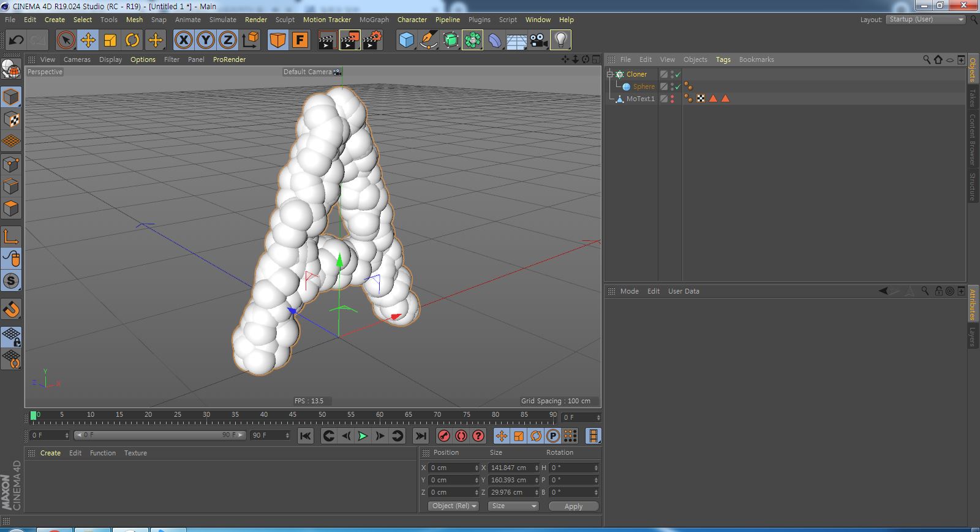Click Render to Picture Viewer icon

click(x=350, y=40)
